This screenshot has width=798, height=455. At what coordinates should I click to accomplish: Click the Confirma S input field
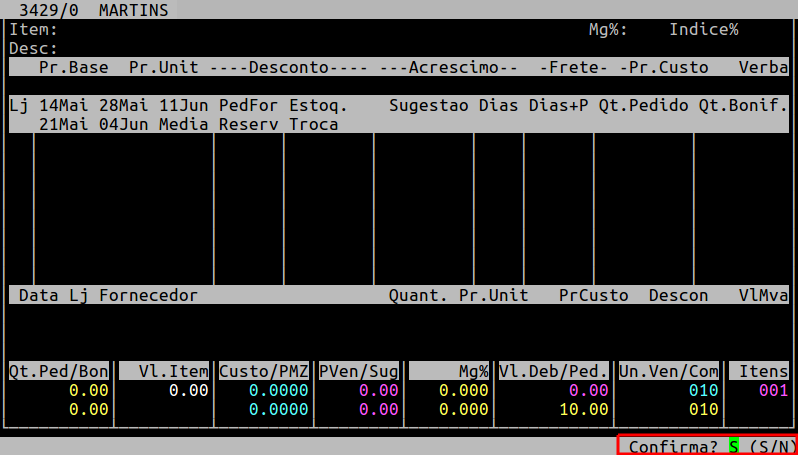pyautogui.click(x=733, y=446)
